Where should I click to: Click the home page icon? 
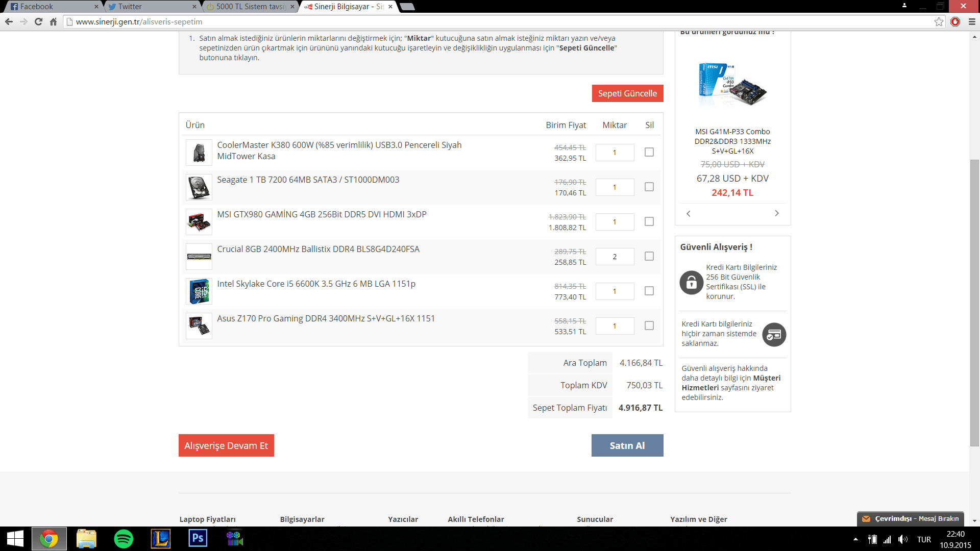click(53, 21)
